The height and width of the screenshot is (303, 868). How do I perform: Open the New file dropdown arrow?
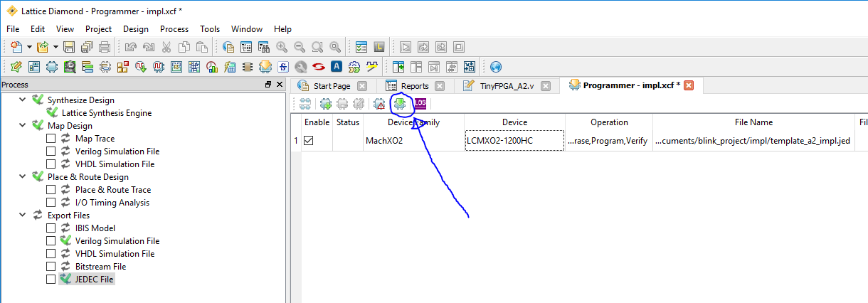click(29, 48)
